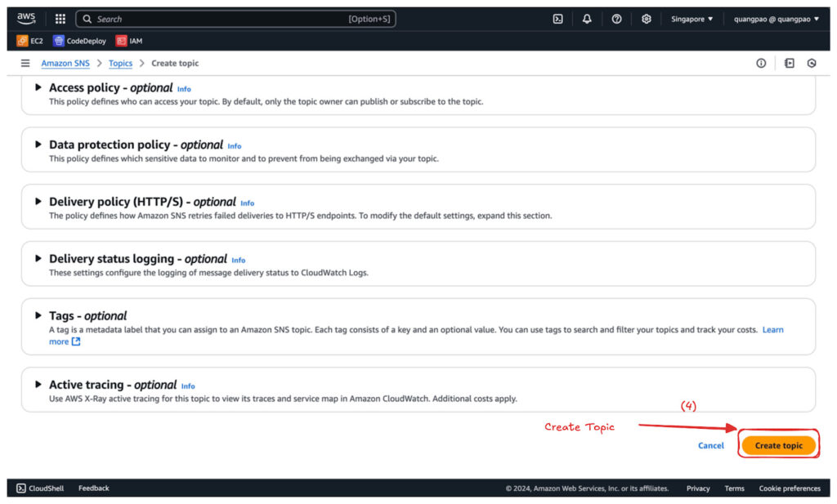This screenshot has width=837, height=504.
Task: Click Feedback in the footer
Action: (x=93, y=488)
